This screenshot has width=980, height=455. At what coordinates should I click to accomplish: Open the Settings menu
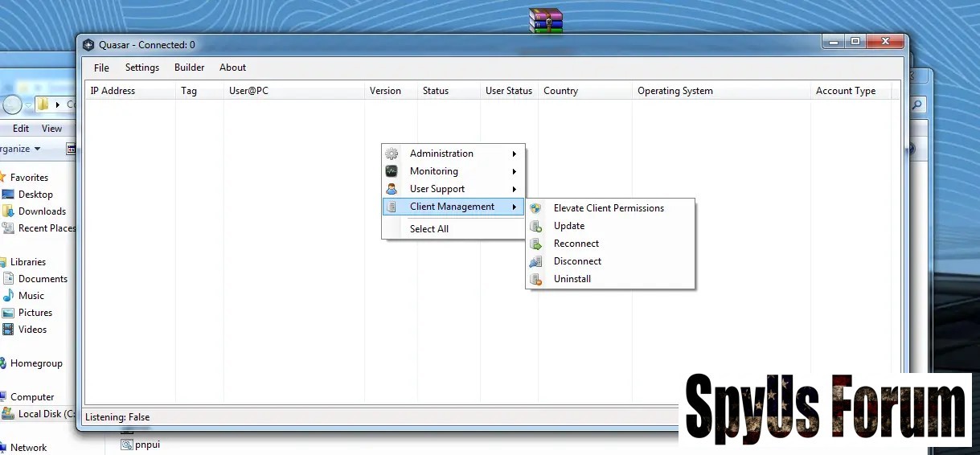142,68
